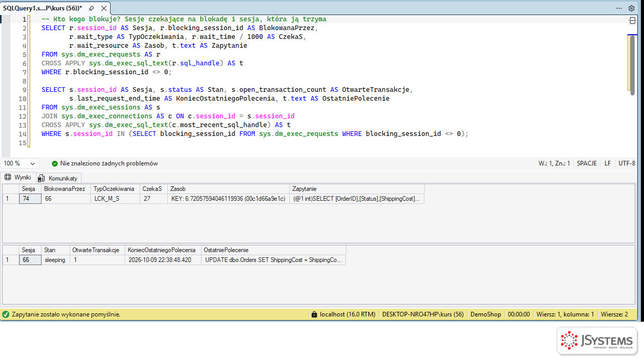The width and height of the screenshot is (644, 359).
Task: Click the TypOczekiwania column header
Action: [115, 189]
